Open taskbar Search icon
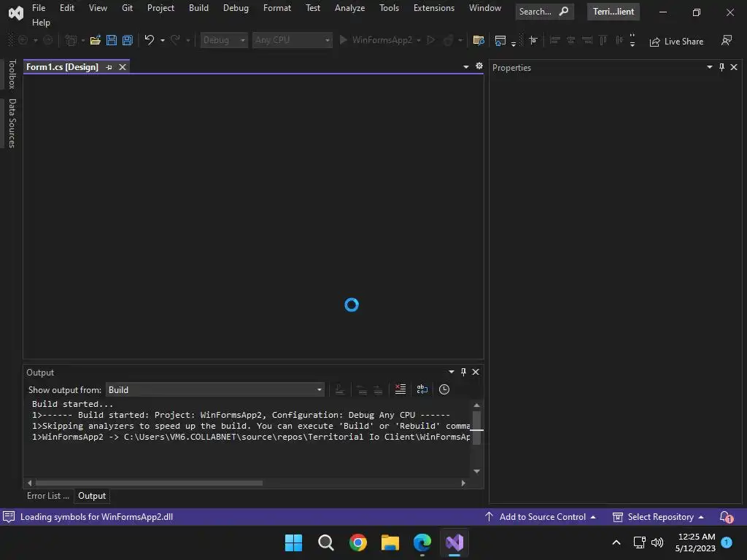 326,542
